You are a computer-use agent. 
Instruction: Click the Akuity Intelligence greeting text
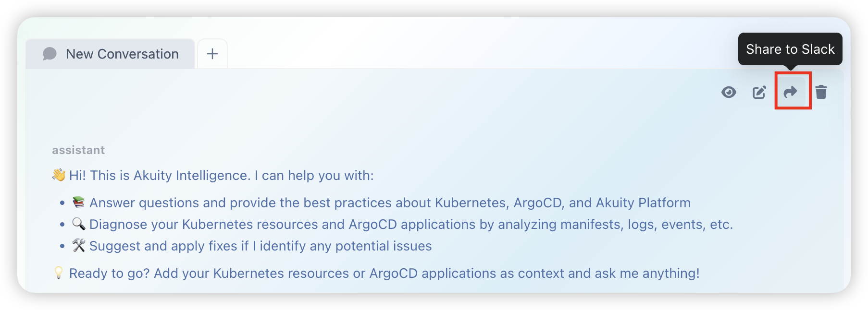[x=221, y=176]
